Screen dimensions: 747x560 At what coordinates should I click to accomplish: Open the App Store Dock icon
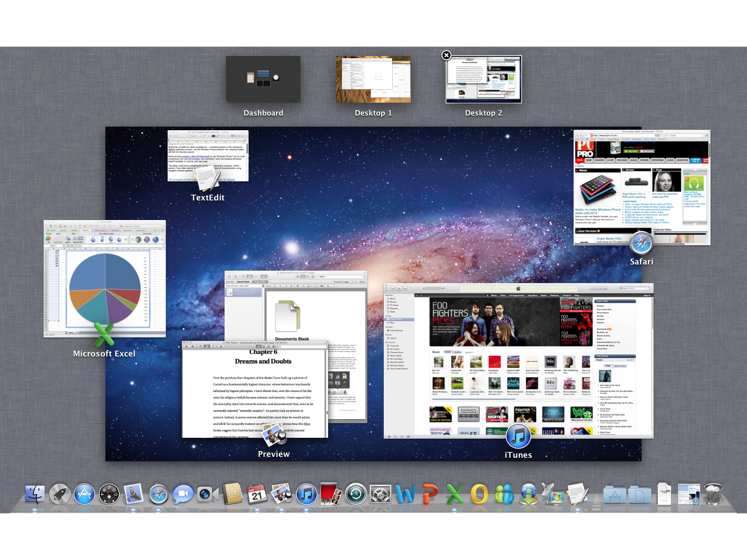[x=84, y=494]
